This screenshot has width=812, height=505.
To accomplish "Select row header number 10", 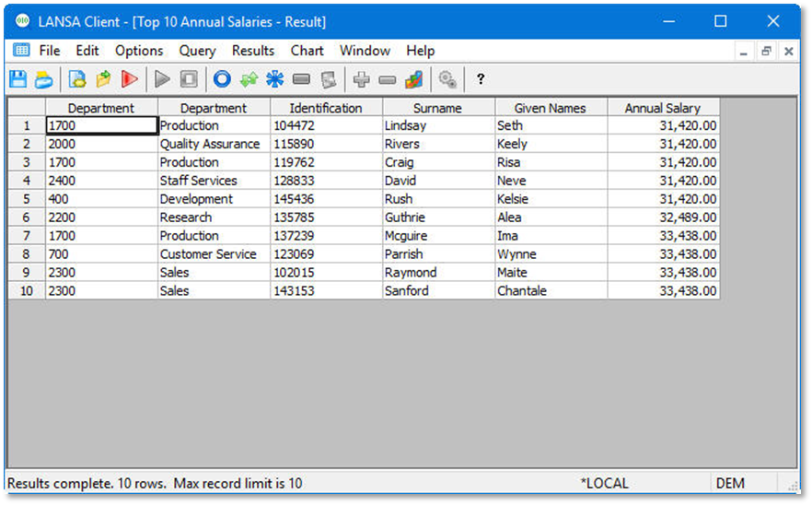I will 27,291.
